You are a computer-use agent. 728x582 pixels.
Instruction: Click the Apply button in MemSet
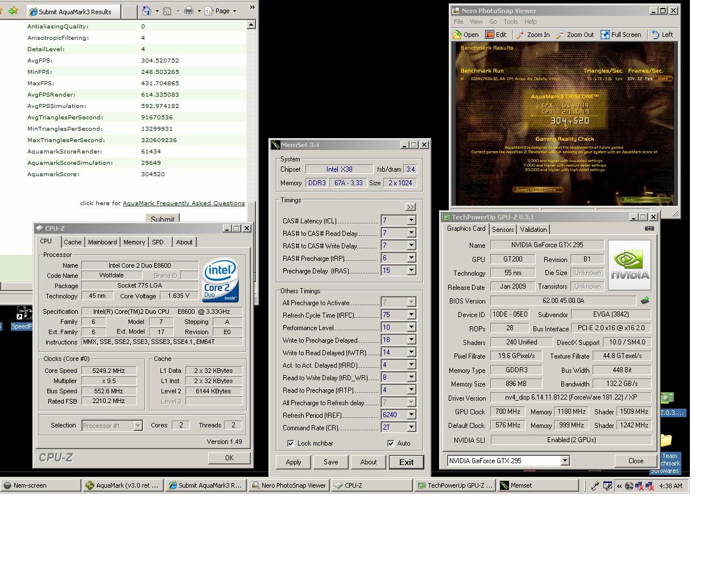coord(293,462)
